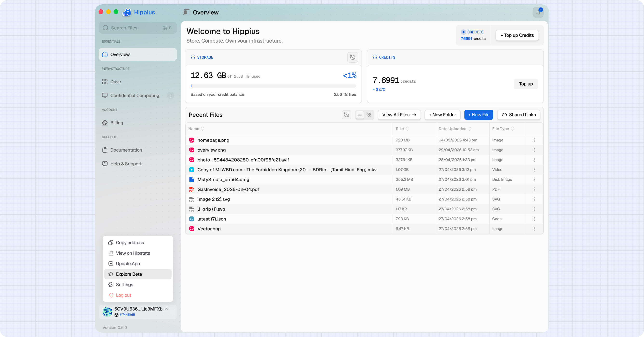
Task: Open row options for overview.png
Action: [534, 150]
